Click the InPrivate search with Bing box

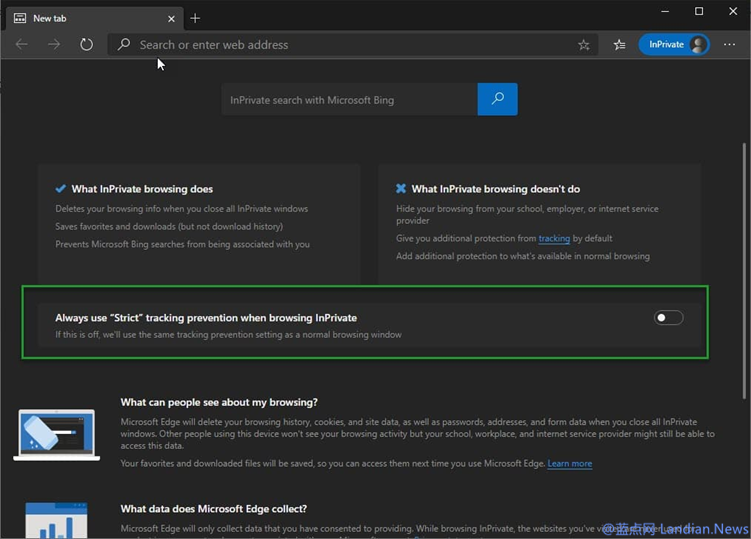350,100
